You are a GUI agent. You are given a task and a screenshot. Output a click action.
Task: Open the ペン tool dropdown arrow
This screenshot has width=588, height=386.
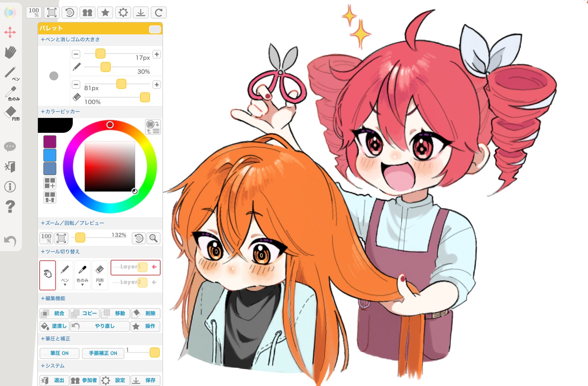point(65,284)
